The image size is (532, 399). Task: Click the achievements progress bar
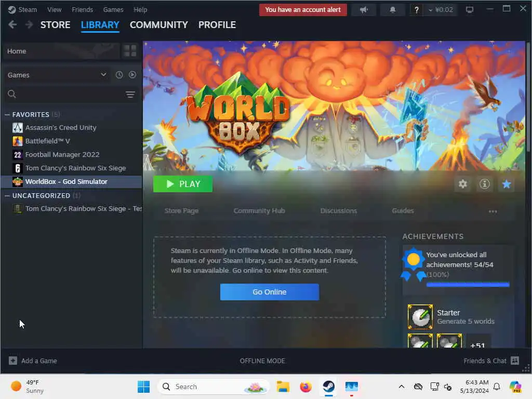point(468,284)
